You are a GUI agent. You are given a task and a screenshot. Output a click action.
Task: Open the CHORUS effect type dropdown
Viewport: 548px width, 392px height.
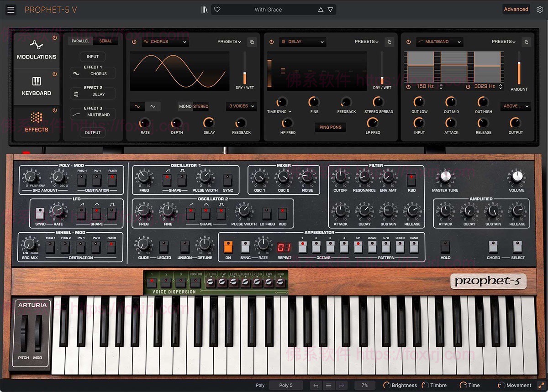(x=165, y=42)
